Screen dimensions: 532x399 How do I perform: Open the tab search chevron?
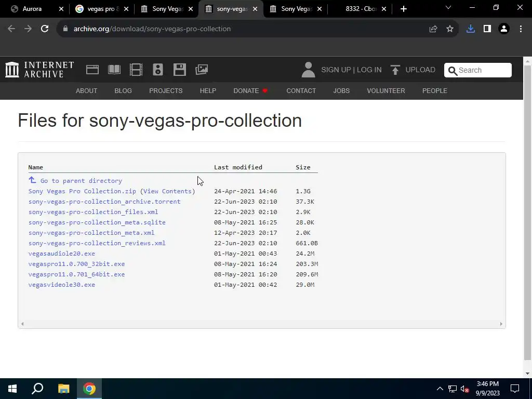pos(448,7)
